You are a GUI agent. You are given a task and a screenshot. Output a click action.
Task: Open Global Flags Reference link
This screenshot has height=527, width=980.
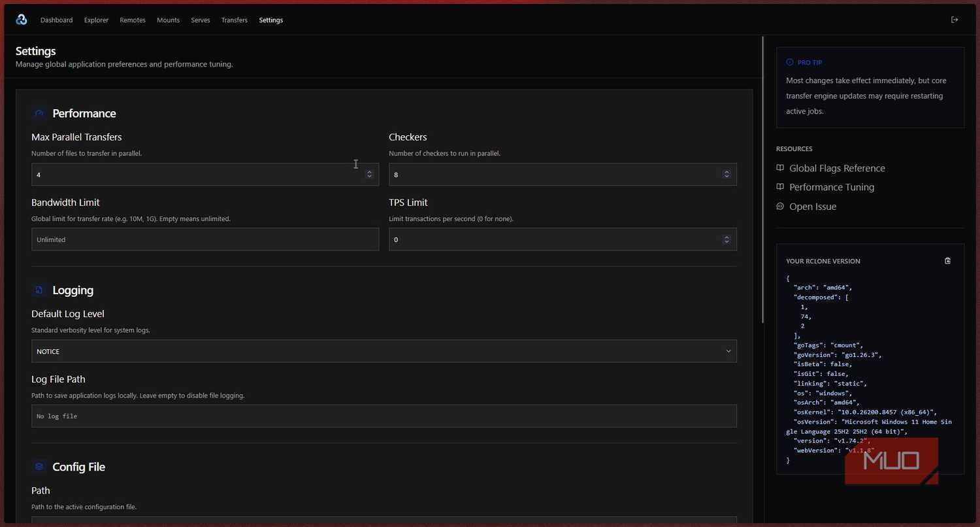[x=837, y=168]
